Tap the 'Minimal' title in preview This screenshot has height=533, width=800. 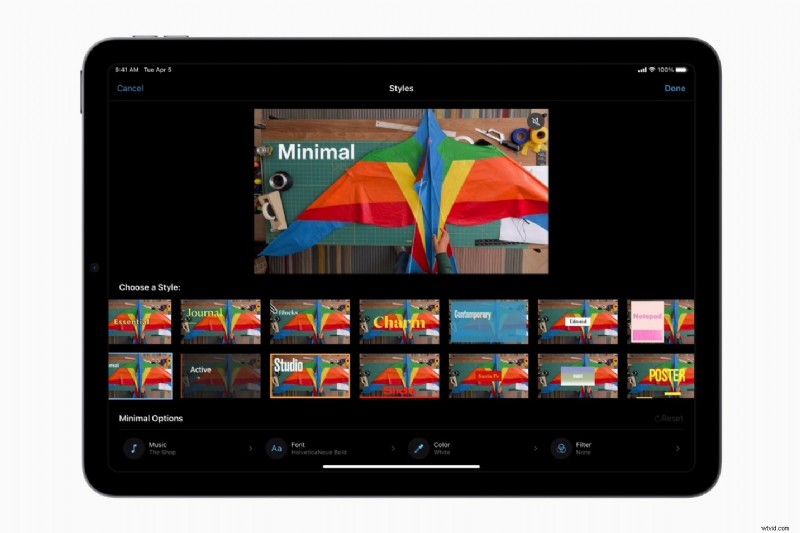pos(316,152)
